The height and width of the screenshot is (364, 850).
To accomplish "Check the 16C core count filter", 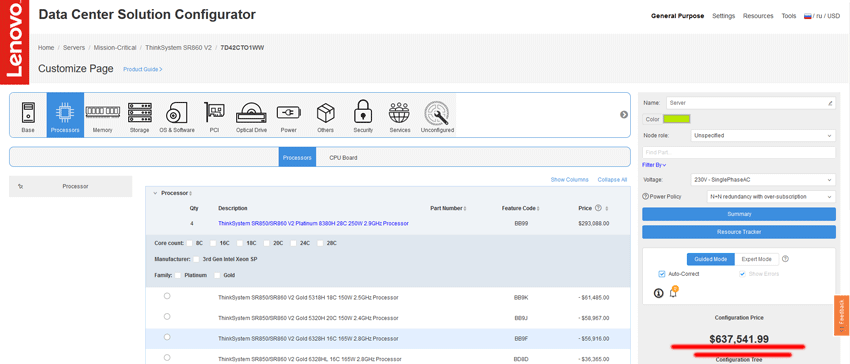I will coord(214,243).
